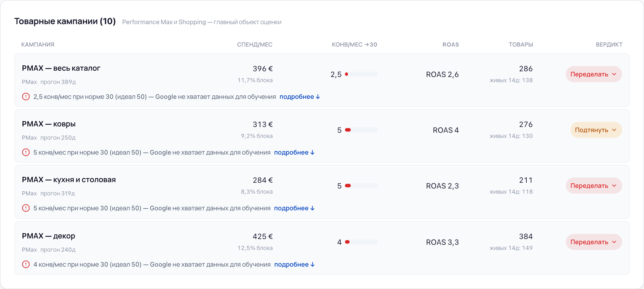Click the ROAS 3,3 value
The image size is (644, 289).
(x=442, y=242)
